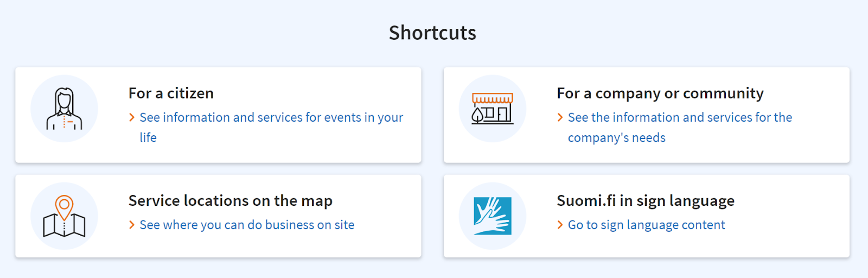
Task: Click the orange chevron before company's needs link
Action: [x=560, y=117]
